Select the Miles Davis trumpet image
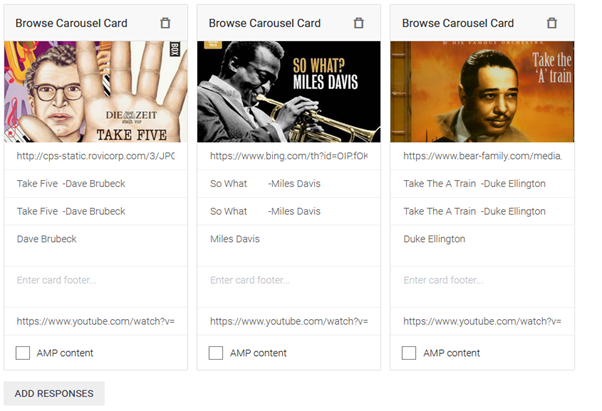This screenshot has width=602, height=411. point(289,92)
